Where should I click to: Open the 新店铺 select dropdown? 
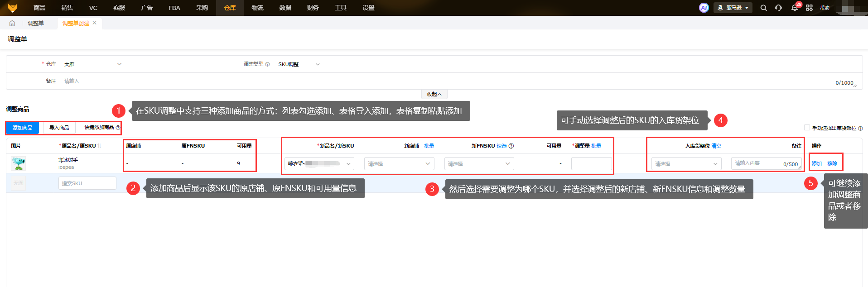399,163
